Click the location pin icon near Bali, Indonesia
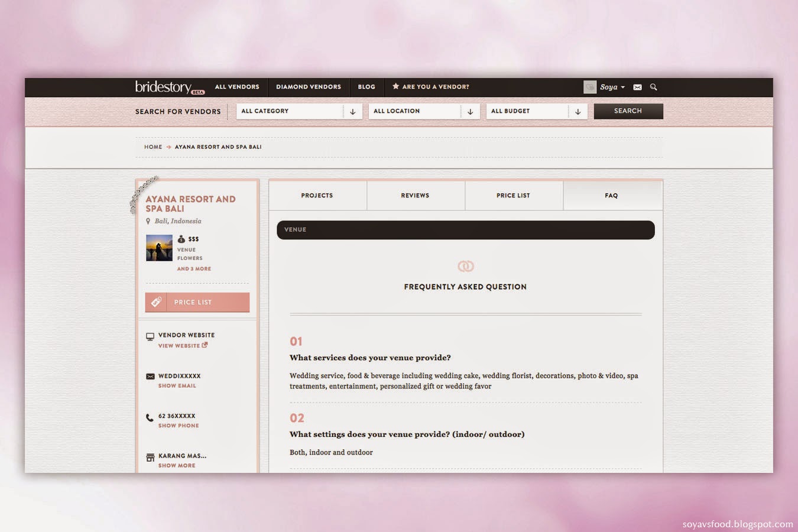This screenshot has width=798, height=532. coord(148,221)
